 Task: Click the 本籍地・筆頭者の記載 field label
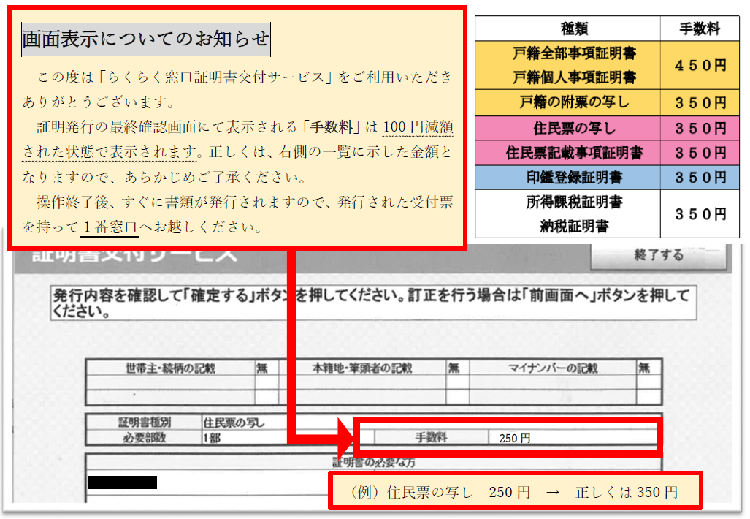369,368
